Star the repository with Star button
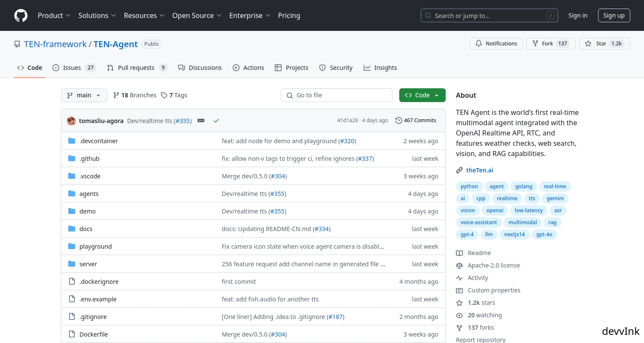This screenshot has height=343, width=644. coord(605,44)
